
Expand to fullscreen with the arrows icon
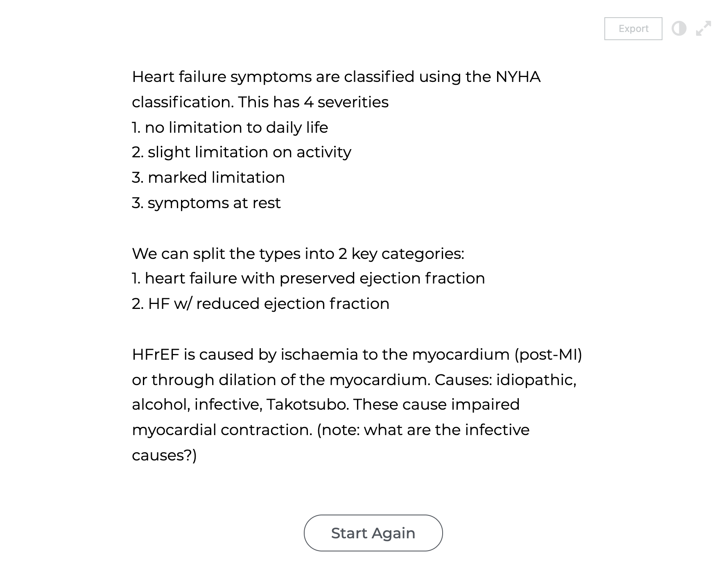click(703, 28)
